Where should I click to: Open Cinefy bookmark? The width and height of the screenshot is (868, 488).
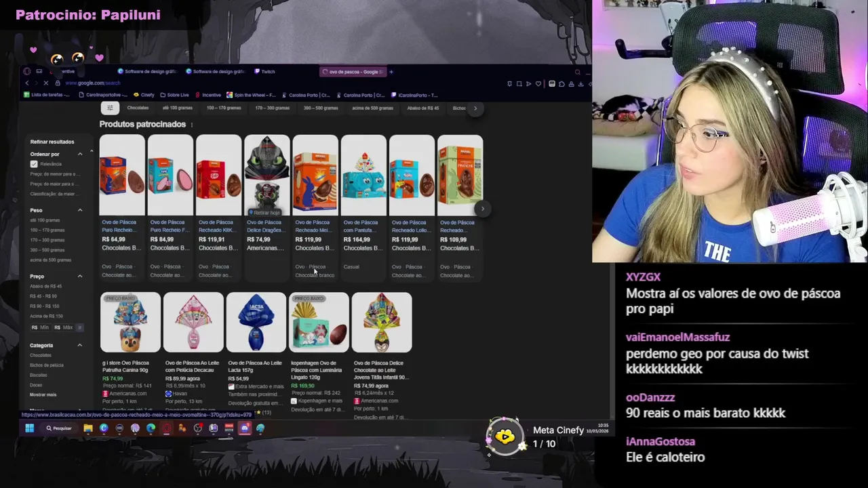(144, 95)
